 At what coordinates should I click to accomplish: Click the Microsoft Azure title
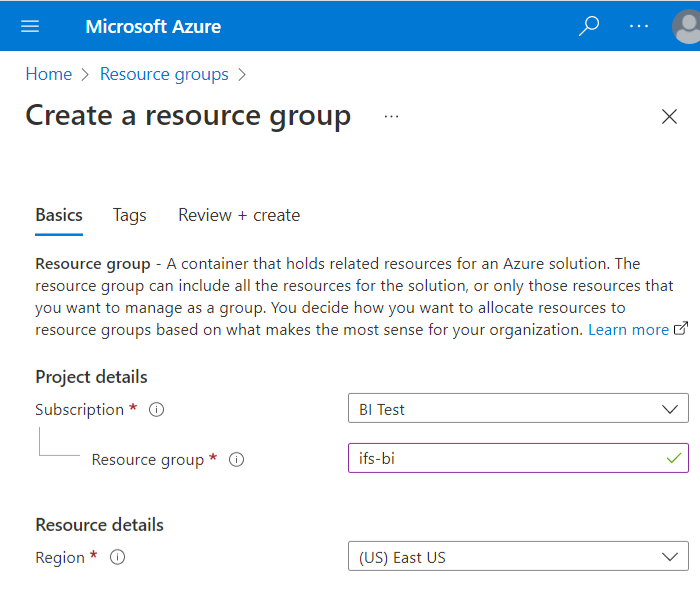click(153, 27)
